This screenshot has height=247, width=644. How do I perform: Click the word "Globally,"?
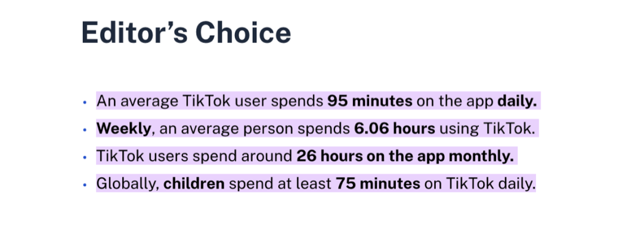click(128, 185)
